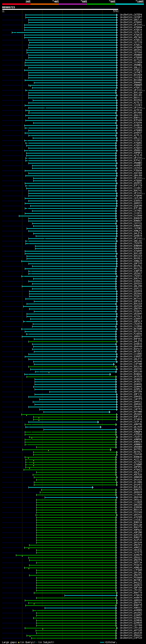Select hit label UniRef100_B4F9C6
Viewport: 146px width, 644px height.
131,339
